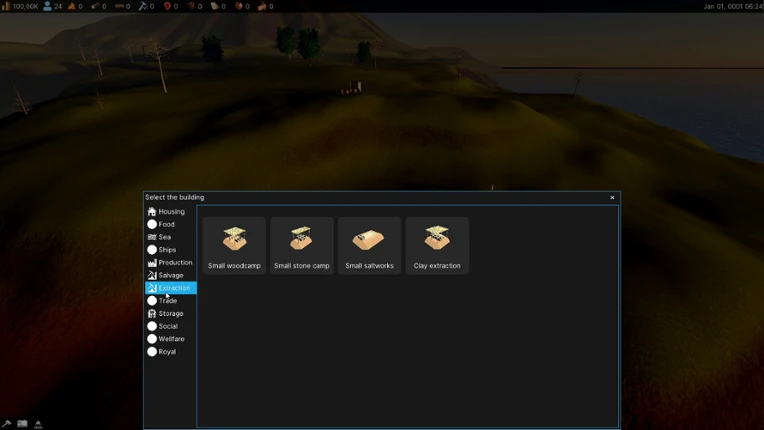Pick the Small saltworks building
This screenshot has width=764, height=430.
click(369, 245)
